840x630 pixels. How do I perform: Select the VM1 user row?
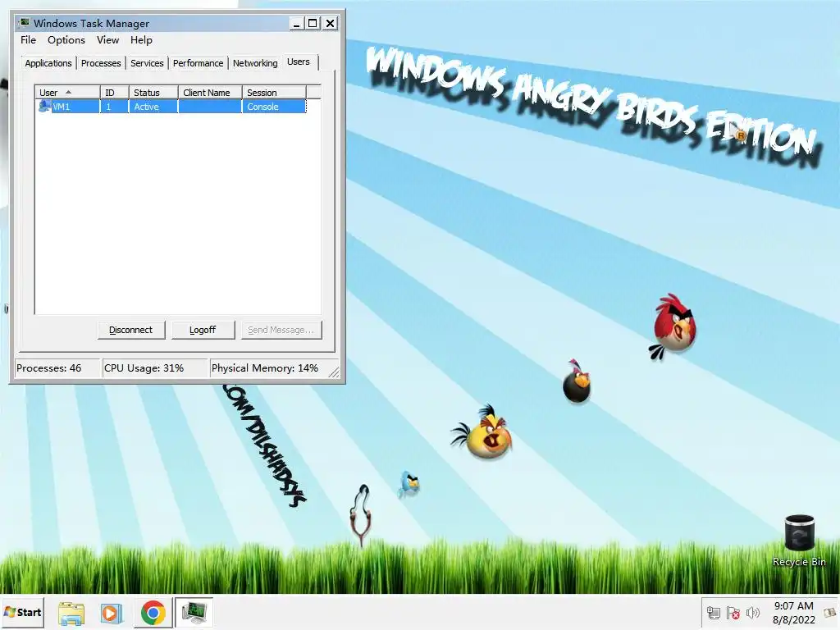(171, 107)
